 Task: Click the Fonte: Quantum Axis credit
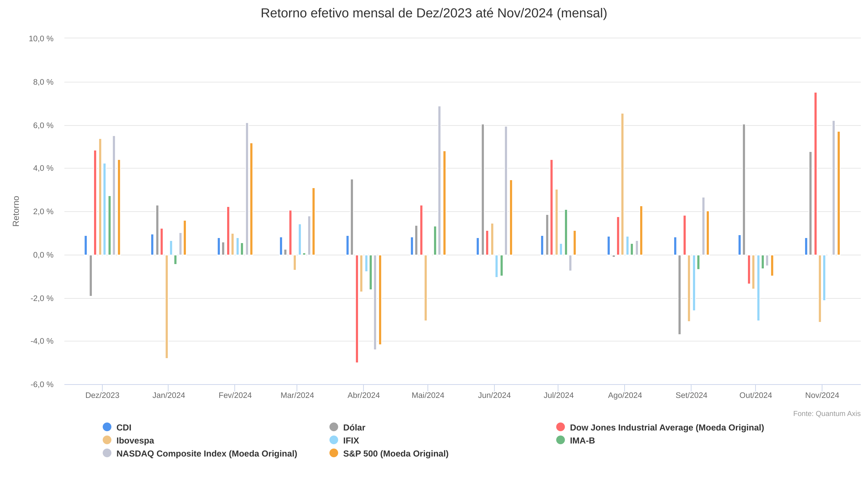tap(827, 413)
